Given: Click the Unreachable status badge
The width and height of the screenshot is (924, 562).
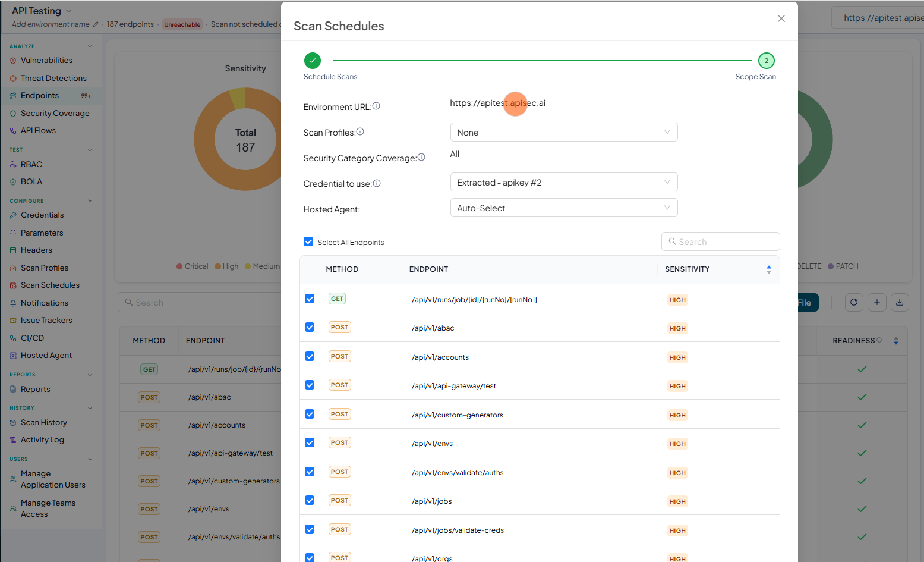Looking at the screenshot, I should coord(182,24).
